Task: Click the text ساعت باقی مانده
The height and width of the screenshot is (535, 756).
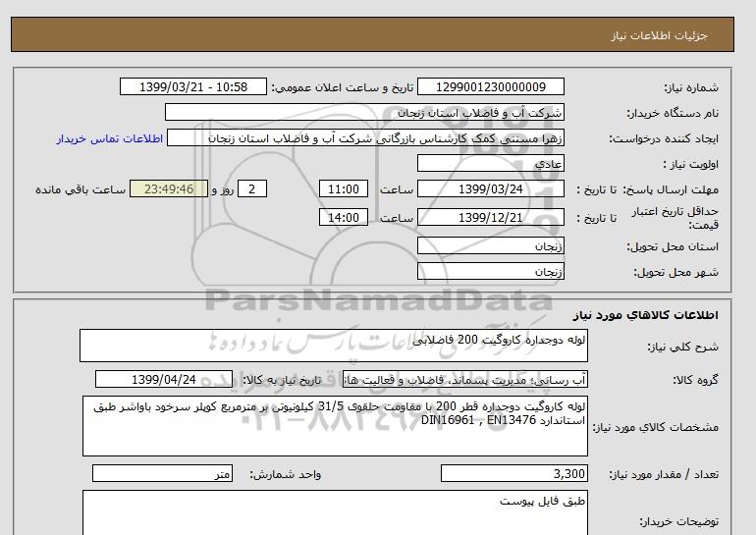Action: 81,189
